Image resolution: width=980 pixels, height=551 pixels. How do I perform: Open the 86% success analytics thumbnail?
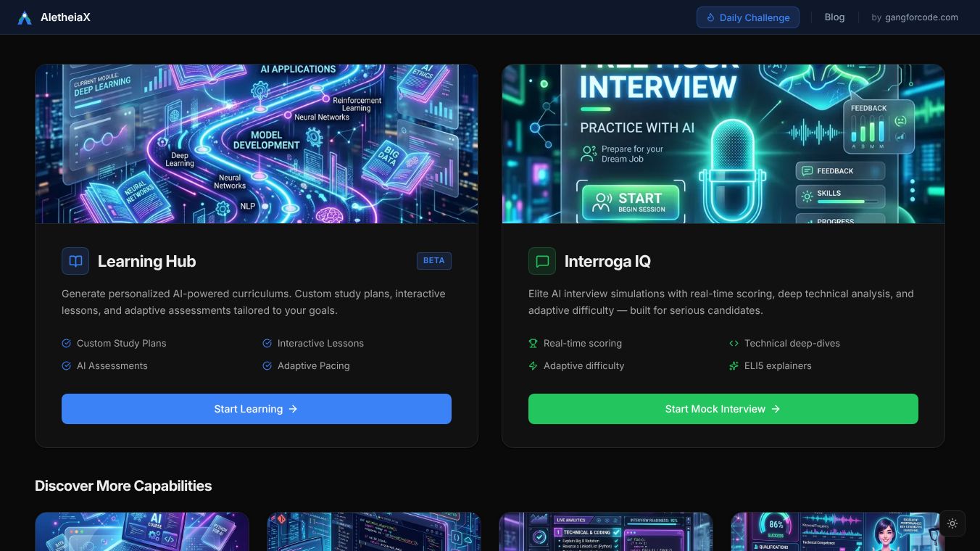[x=838, y=531]
